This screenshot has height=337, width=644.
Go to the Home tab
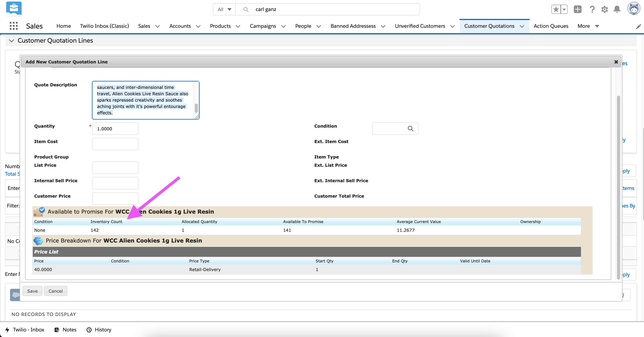coord(63,26)
